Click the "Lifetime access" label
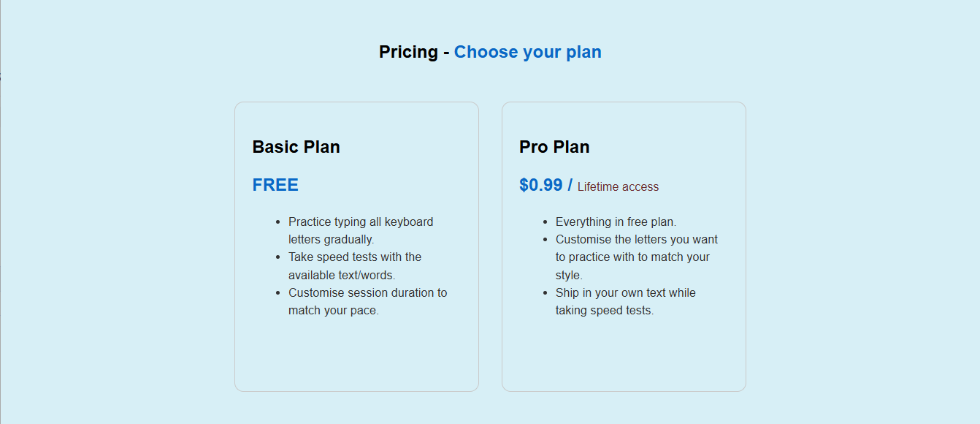Viewport: 980px width, 424px height. tap(618, 187)
